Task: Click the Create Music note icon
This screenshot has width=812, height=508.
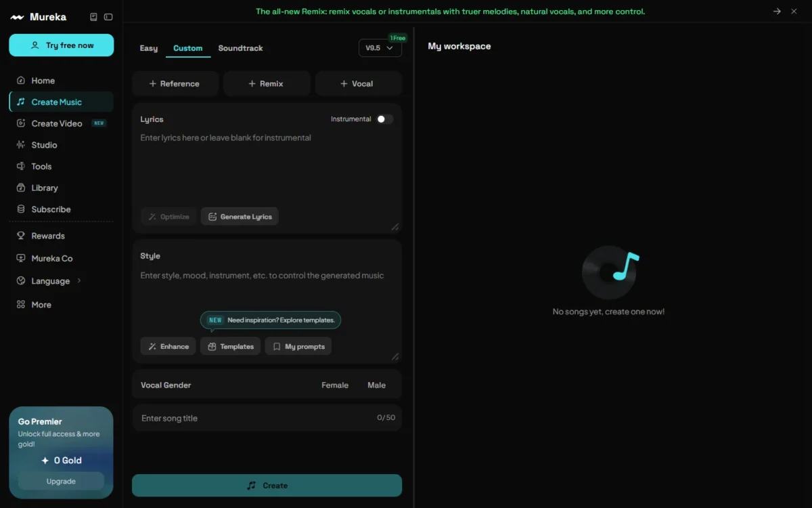Action: click(x=21, y=102)
